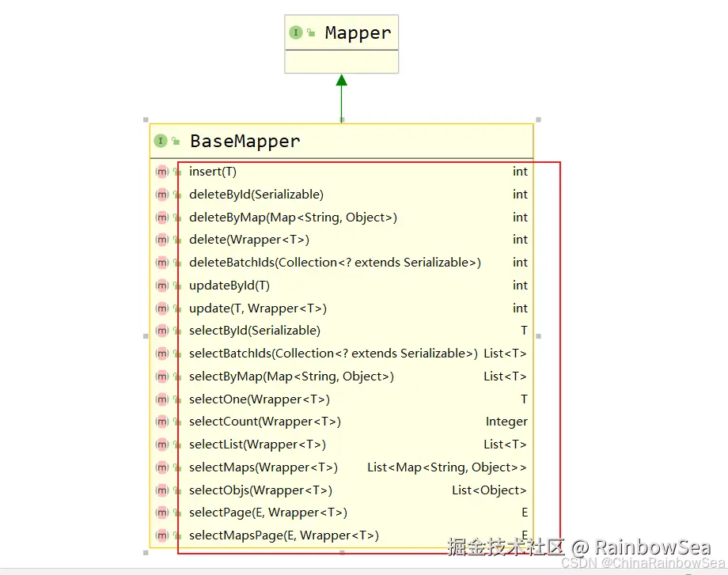
Task: Select the deleteBatchIds method row
Action: 342,263
